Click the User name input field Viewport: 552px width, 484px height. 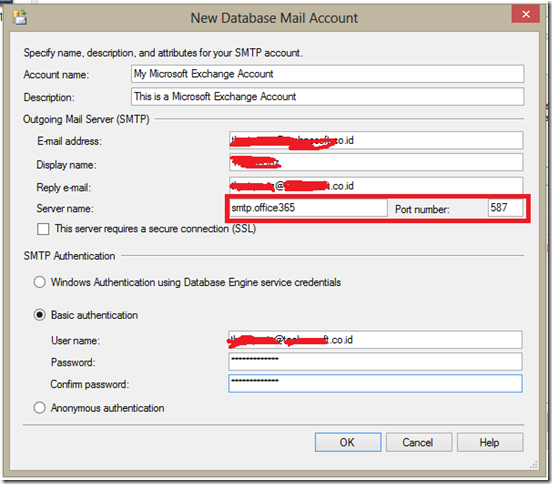375,340
